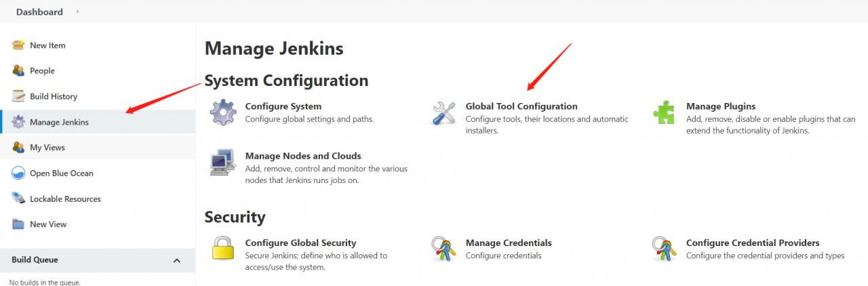Select Manage Jenkins in the sidebar

pyautogui.click(x=59, y=122)
